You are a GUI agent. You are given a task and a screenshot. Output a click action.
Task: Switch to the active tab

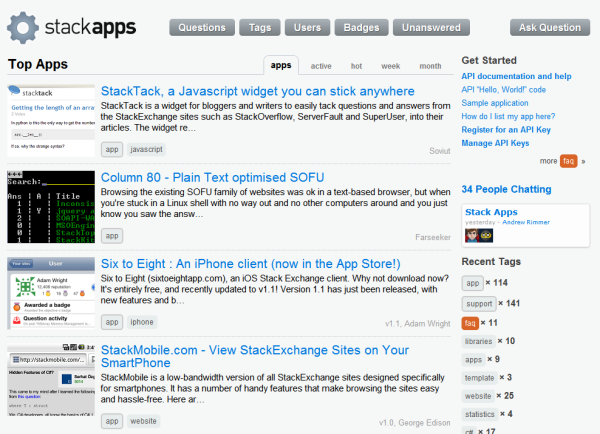321,66
